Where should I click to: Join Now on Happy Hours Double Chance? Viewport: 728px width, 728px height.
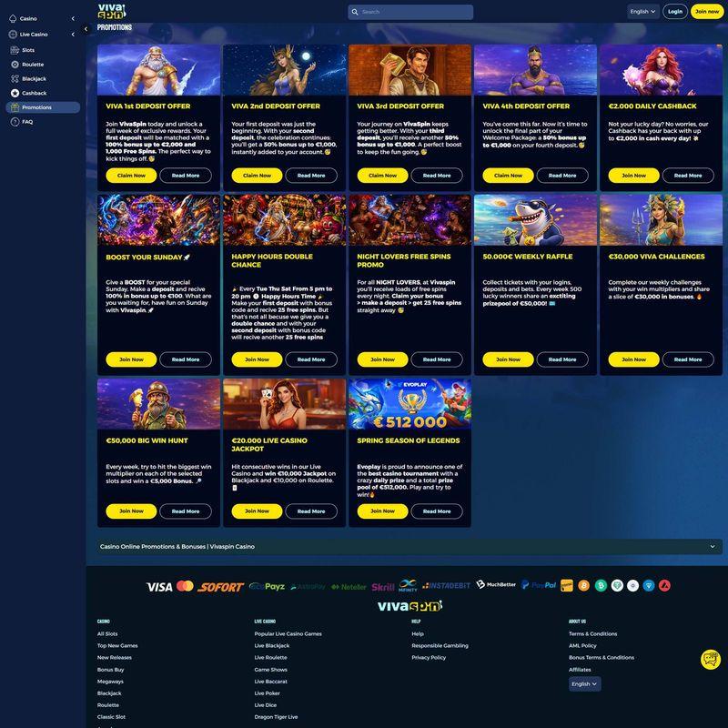click(257, 359)
